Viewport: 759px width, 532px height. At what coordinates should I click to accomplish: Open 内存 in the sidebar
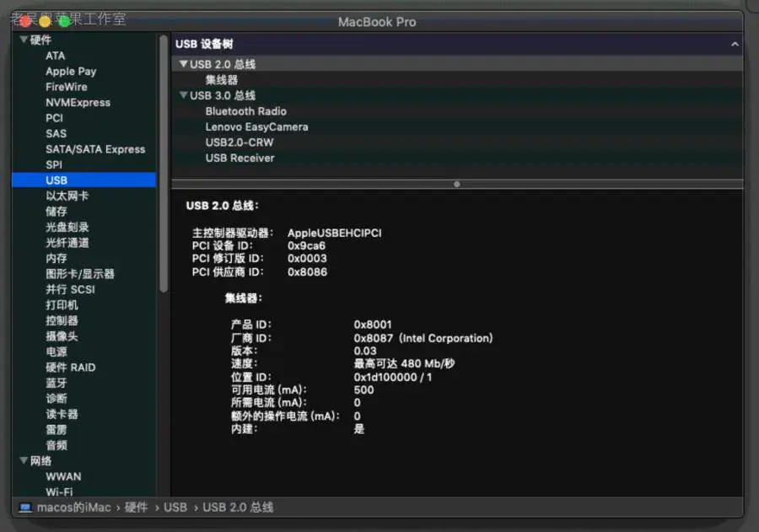57,258
